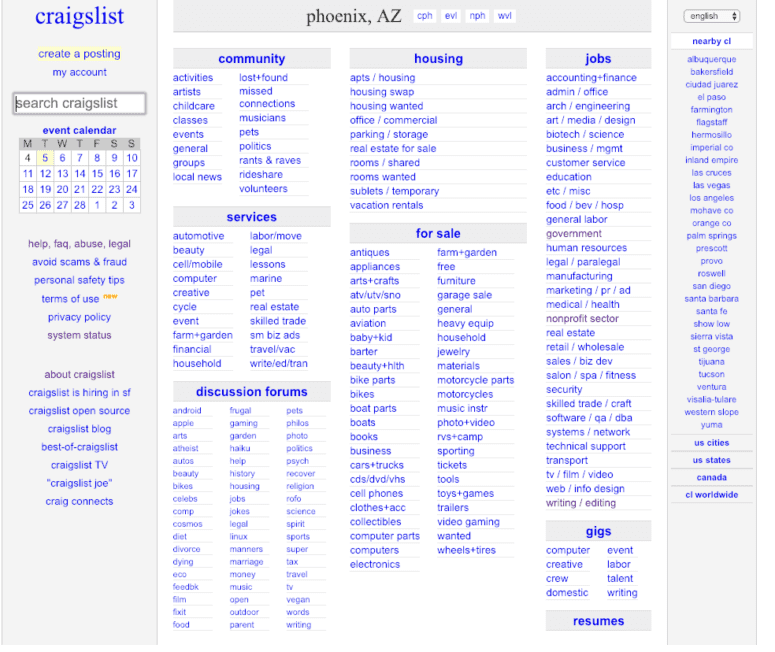775x652 pixels.
Task: Select day 28 in event calendar
Action: 80,205
